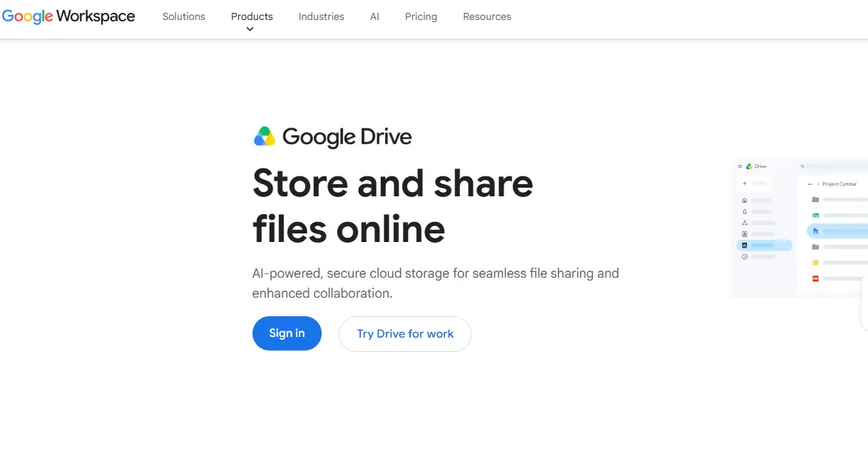
Task: Click the small Drive logo in the preview
Action: [x=749, y=166]
